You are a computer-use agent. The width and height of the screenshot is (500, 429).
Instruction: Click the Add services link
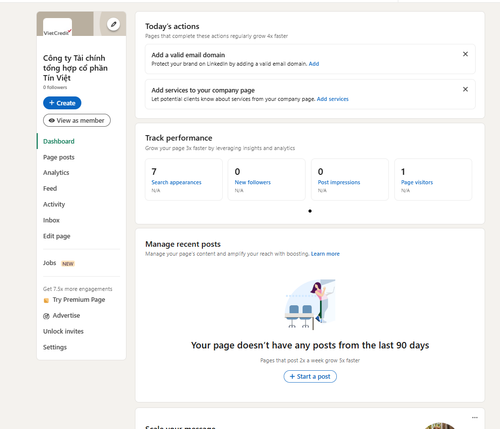(333, 99)
